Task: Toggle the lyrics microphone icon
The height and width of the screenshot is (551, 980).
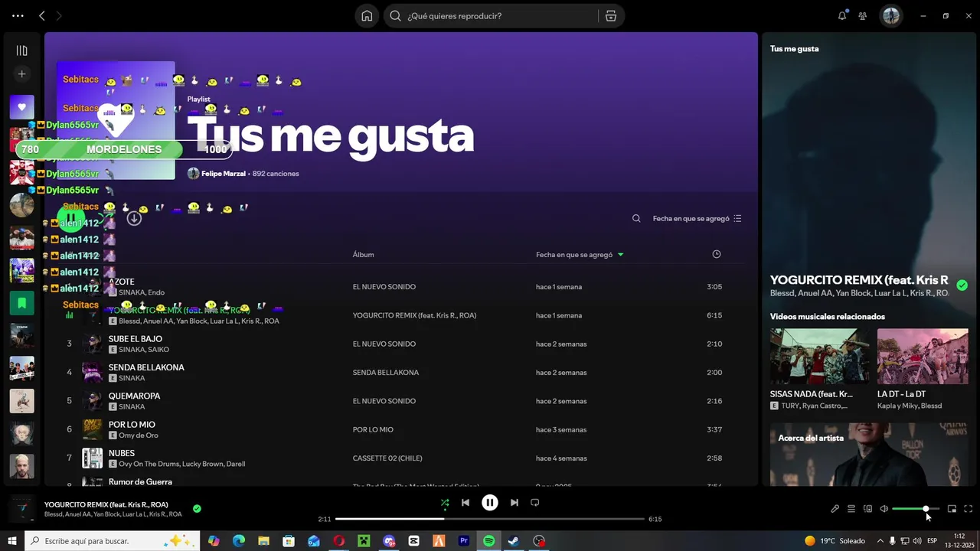Action: (835, 509)
